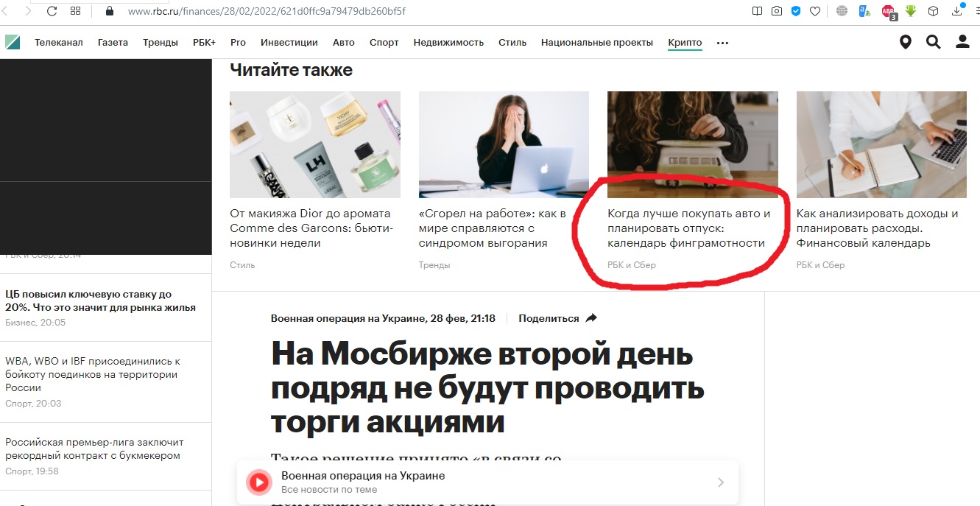Open the article about buying auto and vacation
This screenshot has width=980, height=506.
pyautogui.click(x=688, y=228)
